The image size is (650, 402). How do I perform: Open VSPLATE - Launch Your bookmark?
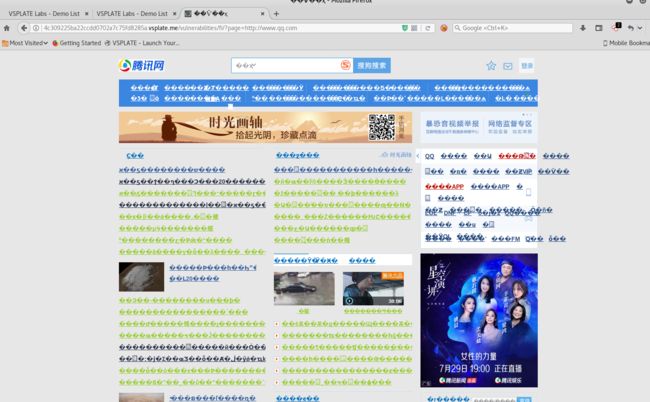coord(142,43)
